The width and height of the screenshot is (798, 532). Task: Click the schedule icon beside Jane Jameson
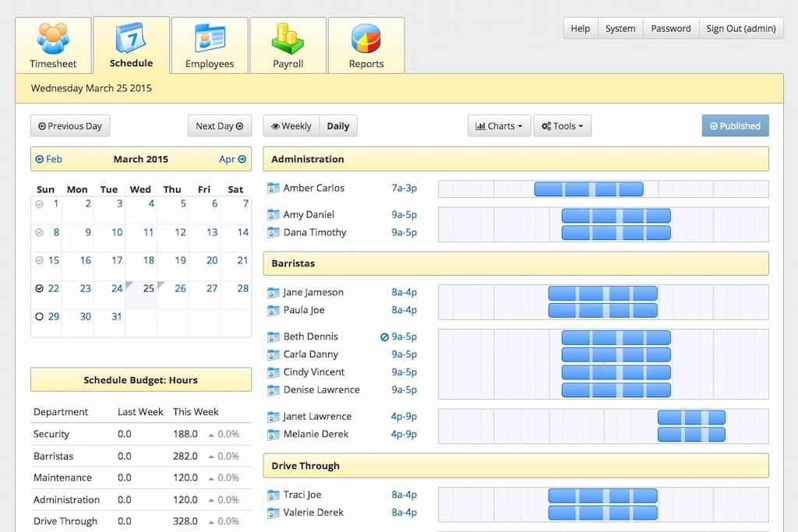tap(274, 292)
